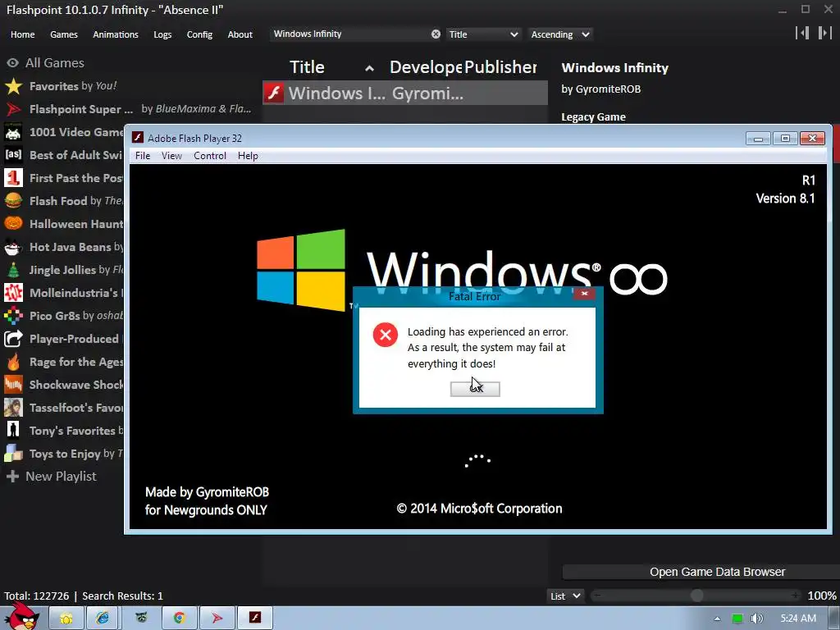Open Flashpoint Logs tab
This screenshot has height=630, width=840.
click(162, 34)
